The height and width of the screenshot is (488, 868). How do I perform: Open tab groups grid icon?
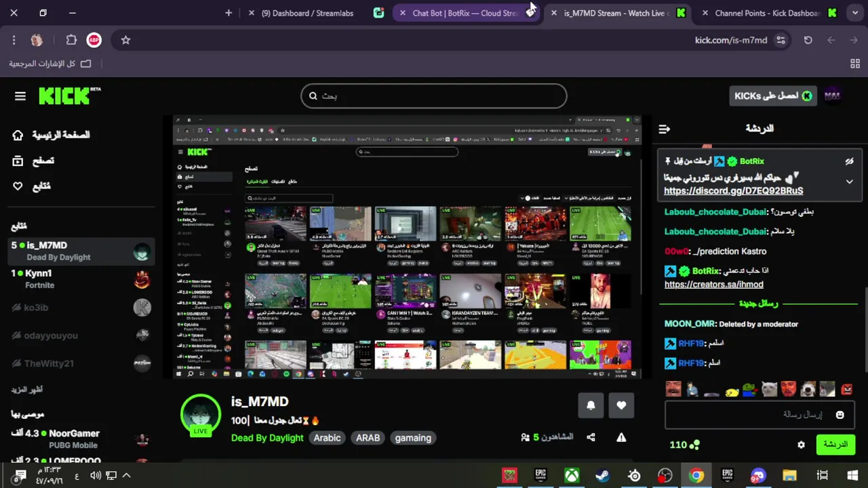[x=855, y=64]
